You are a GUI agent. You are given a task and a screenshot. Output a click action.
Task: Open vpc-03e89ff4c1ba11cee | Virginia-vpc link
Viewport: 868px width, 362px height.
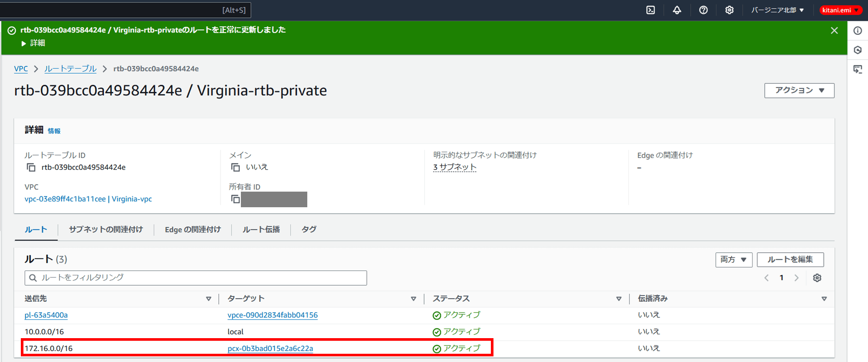[x=88, y=199]
